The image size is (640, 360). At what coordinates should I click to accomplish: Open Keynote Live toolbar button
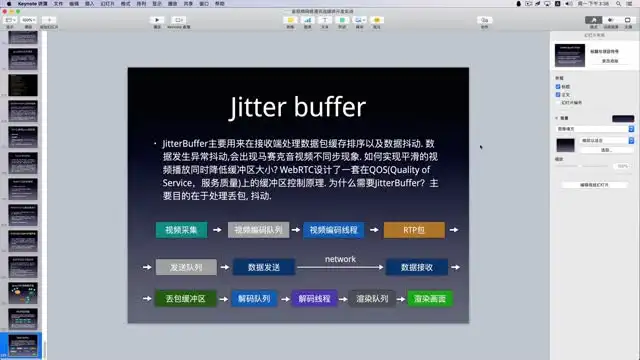click(x=178, y=20)
